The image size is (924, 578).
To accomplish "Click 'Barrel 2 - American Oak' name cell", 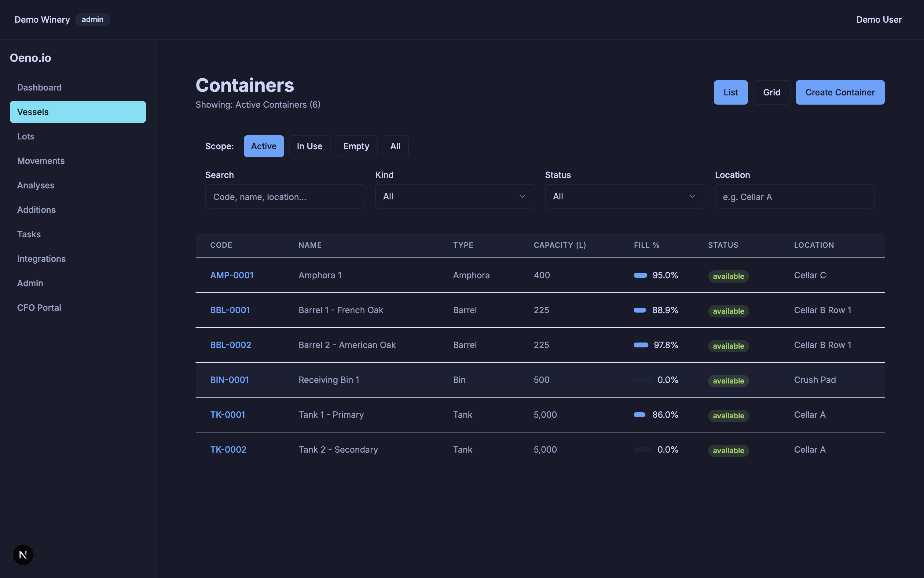I will pos(347,345).
